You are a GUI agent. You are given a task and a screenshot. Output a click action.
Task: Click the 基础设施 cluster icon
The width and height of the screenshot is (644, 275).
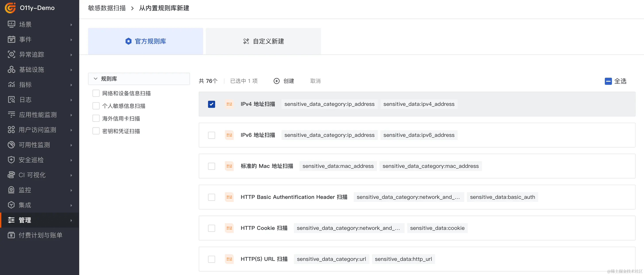[x=11, y=69]
